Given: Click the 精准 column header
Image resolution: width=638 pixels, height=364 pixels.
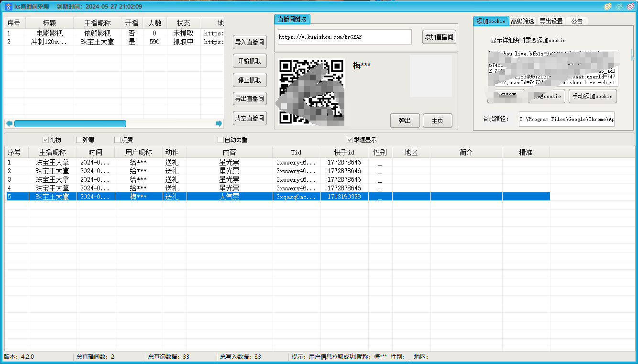Looking at the screenshot, I should [526, 152].
